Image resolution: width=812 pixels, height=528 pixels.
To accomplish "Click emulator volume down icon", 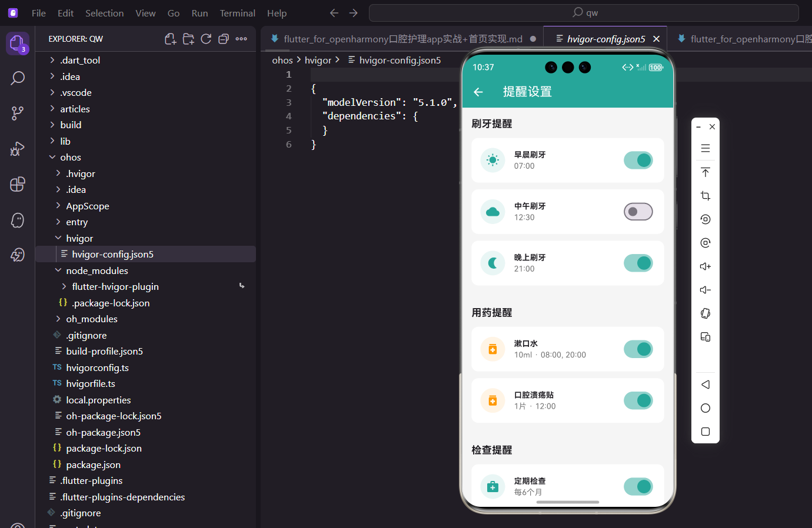I will pyautogui.click(x=705, y=290).
